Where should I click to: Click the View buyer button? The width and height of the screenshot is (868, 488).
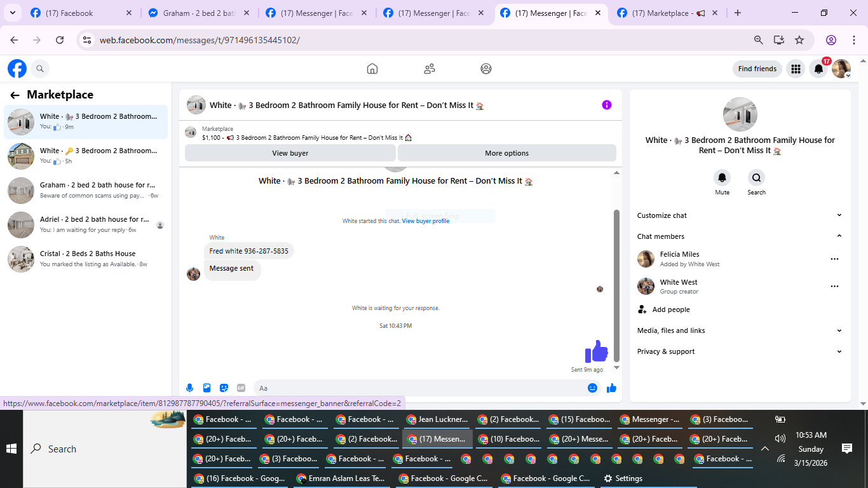point(290,153)
